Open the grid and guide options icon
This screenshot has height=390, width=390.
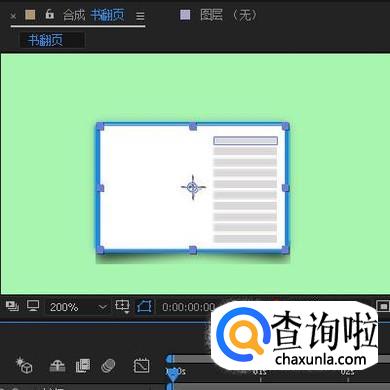pyautogui.click(x=122, y=306)
